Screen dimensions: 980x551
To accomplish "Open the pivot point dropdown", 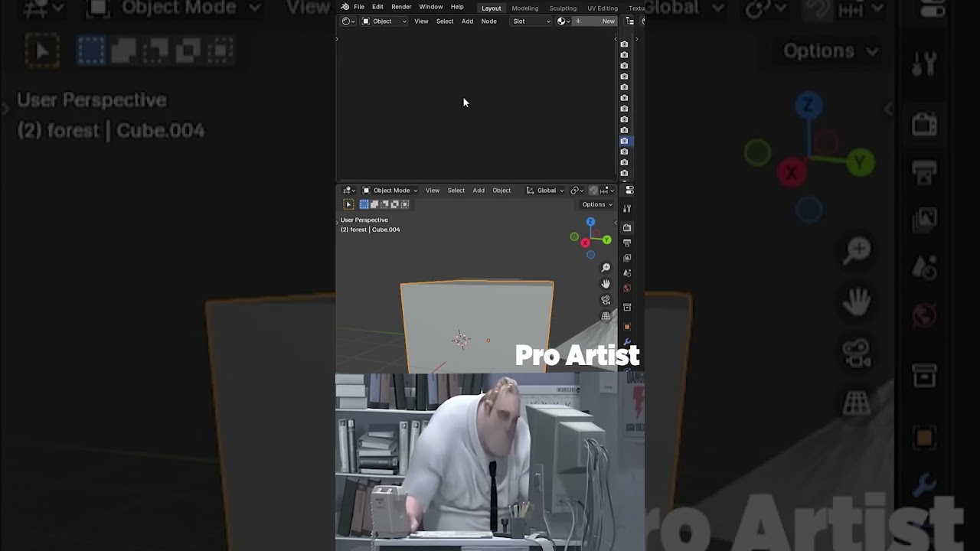I will coord(576,191).
